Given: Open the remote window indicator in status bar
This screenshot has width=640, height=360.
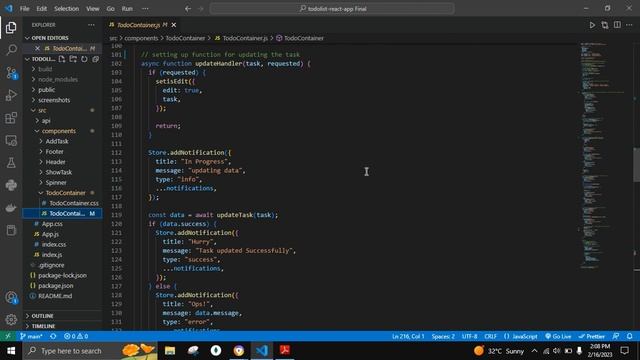Looking at the screenshot, I should coord(7,336).
